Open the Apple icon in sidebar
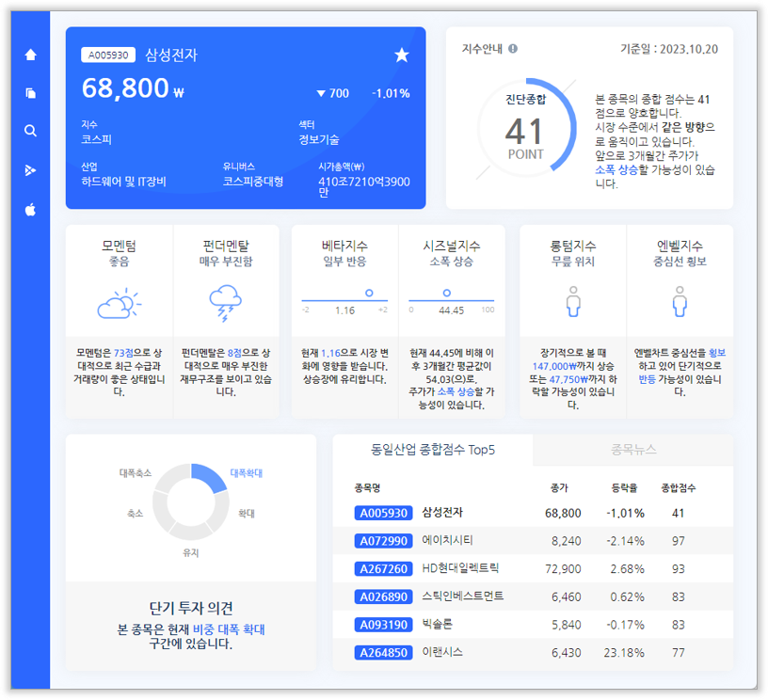Viewport: 768px width, 700px height. tap(30, 210)
